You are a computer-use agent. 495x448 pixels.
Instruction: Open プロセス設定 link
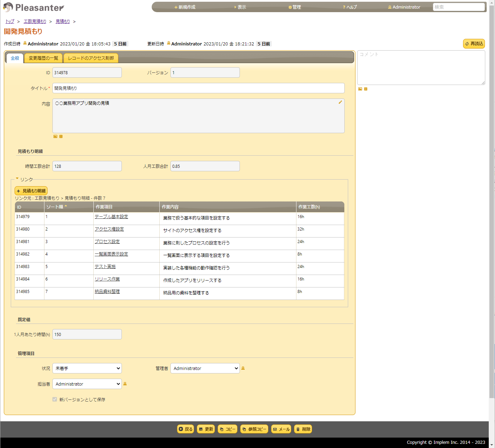[x=107, y=241]
